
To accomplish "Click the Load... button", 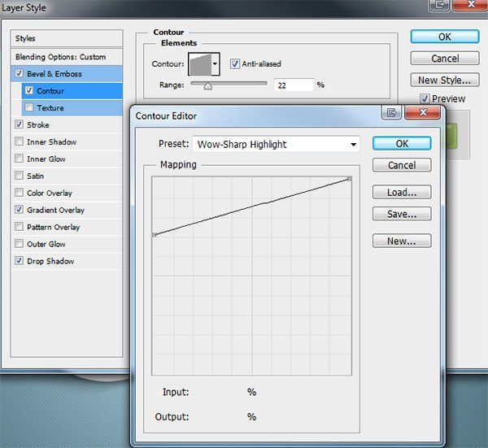I will [402, 192].
